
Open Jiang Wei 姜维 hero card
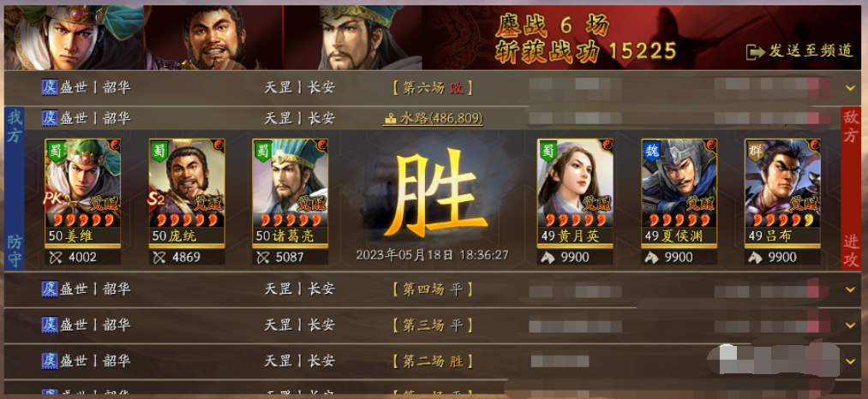82,192
